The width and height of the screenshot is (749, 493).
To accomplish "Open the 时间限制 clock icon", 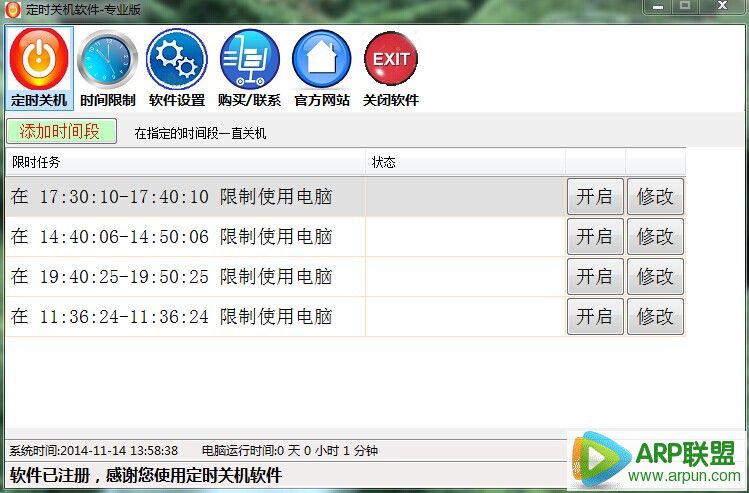I will pyautogui.click(x=107, y=68).
